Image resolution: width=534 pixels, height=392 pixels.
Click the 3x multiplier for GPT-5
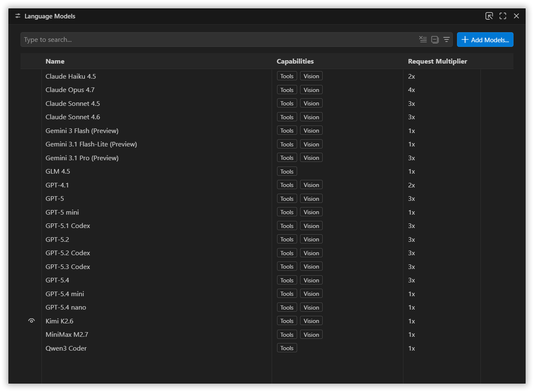pos(411,199)
